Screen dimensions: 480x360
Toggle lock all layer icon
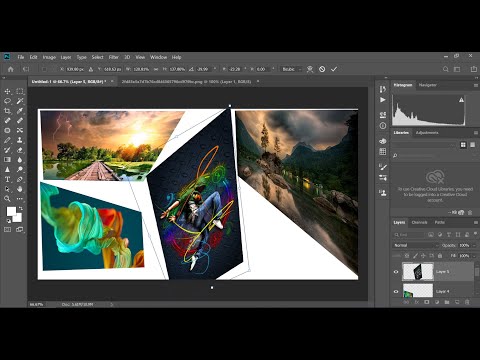tap(440, 256)
